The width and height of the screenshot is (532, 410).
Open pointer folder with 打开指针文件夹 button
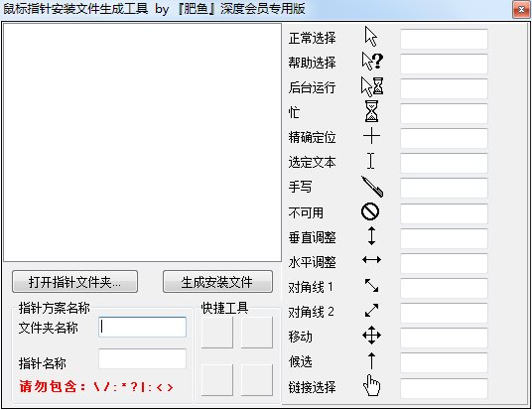point(74,282)
